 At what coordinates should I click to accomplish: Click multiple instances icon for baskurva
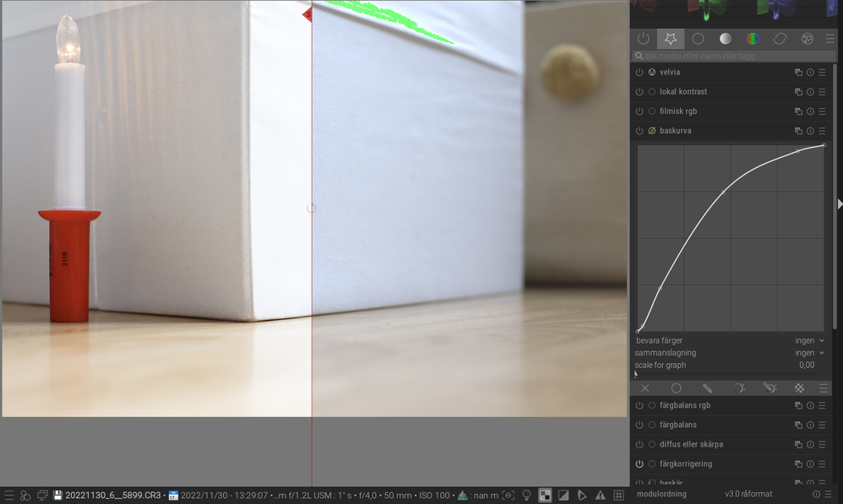(798, 131)
